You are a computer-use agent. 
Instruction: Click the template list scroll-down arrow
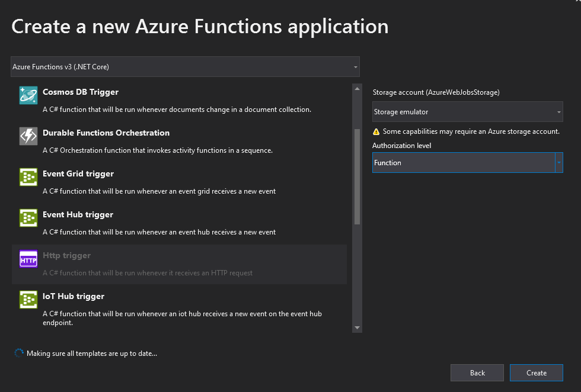(x=357, y=327)
